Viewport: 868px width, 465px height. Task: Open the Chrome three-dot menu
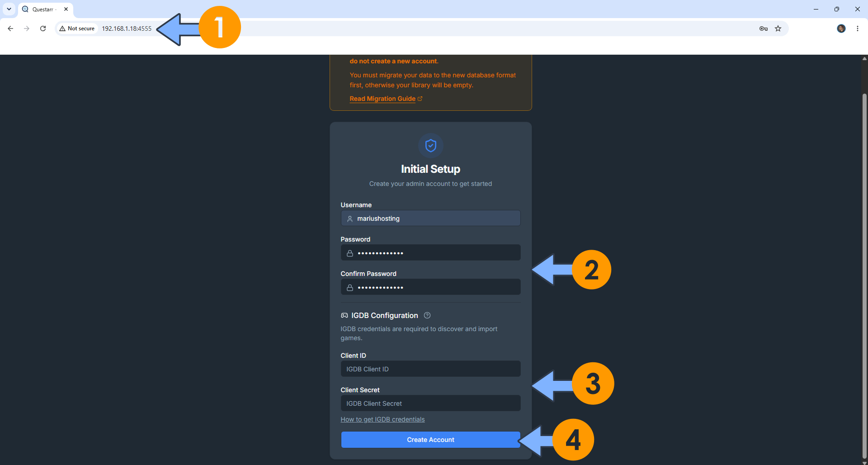tap(858, 28)
